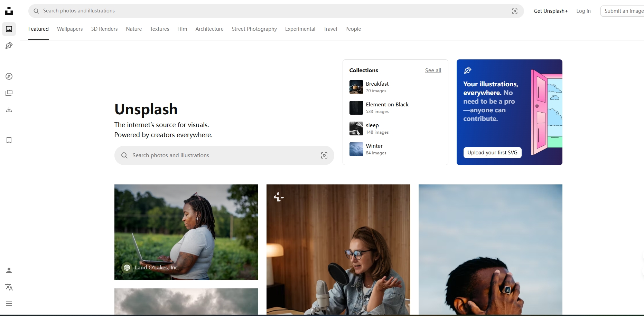Image resolution: width=644 pixels, height=316 pixels.
Task: Switch to the Wallpapers tab
Action: [x=70, y=29]
